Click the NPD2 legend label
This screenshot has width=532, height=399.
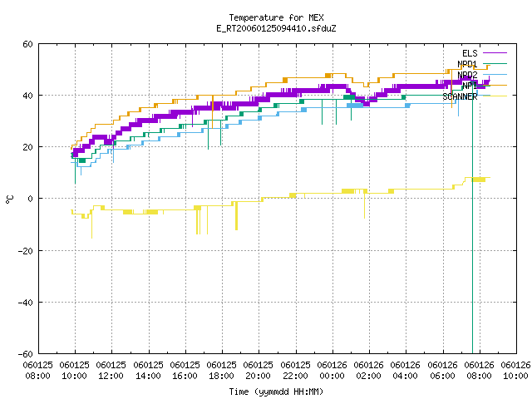pyautogui.click(x=467, y=75)
